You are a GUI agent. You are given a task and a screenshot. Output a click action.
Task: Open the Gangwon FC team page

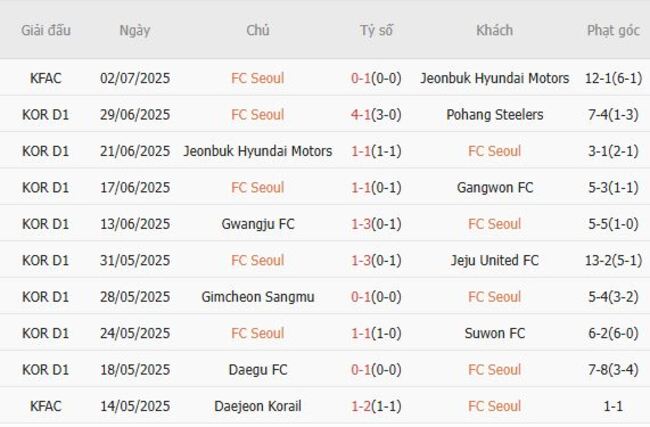(x=494, y=188)
